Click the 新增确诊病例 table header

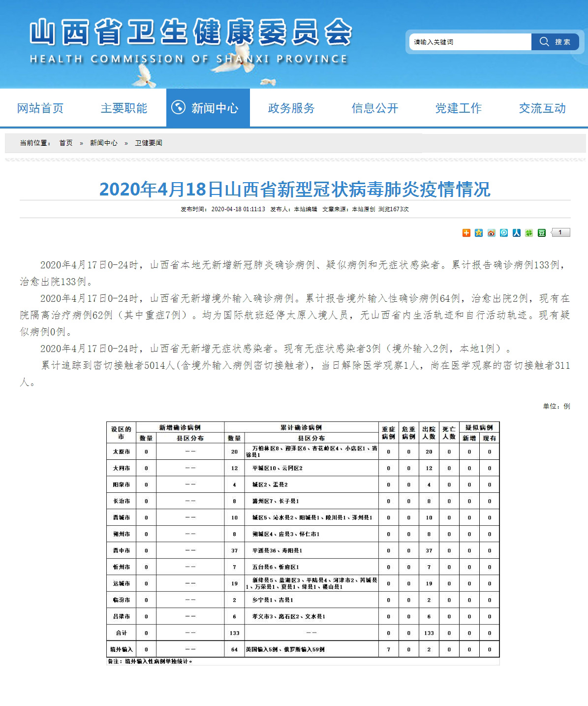pos(180,427)
